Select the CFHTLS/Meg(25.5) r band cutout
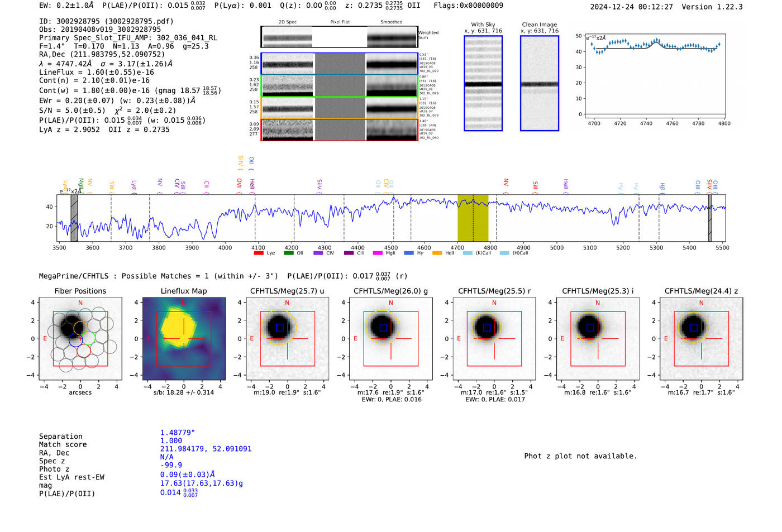Screen dimensions: 782x532 (x=494, y=339)
